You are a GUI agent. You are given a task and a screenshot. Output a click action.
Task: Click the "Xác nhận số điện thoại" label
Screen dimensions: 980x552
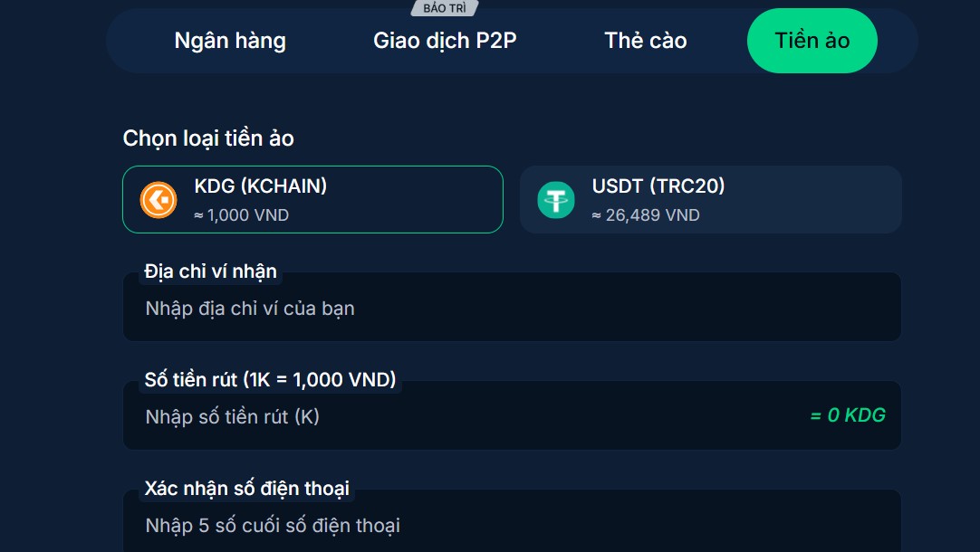248,488
